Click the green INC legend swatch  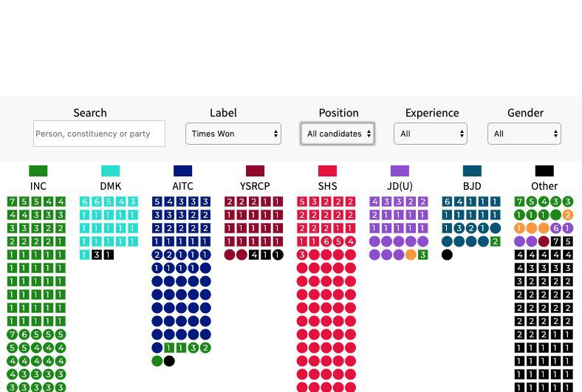(38, 171)
